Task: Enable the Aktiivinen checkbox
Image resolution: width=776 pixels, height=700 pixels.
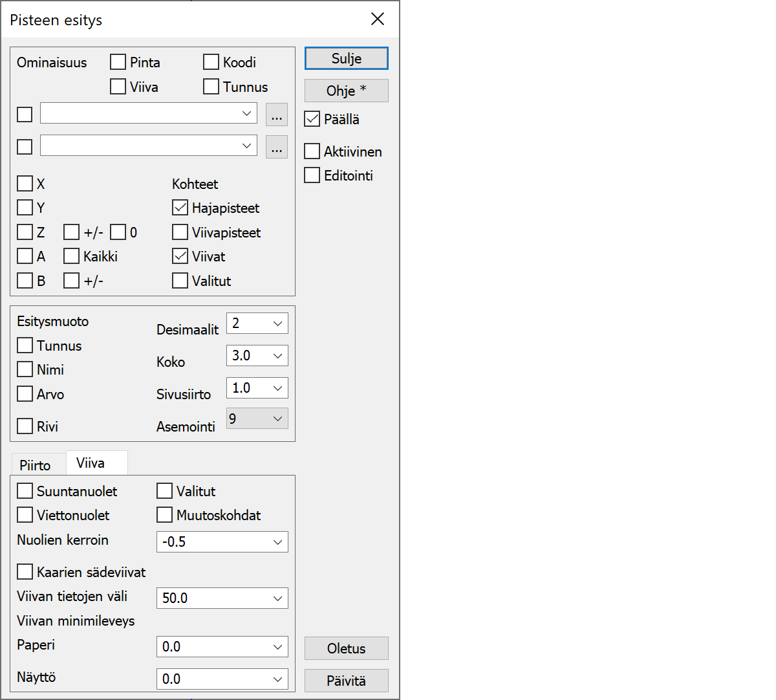Action: tap(312, 151)
